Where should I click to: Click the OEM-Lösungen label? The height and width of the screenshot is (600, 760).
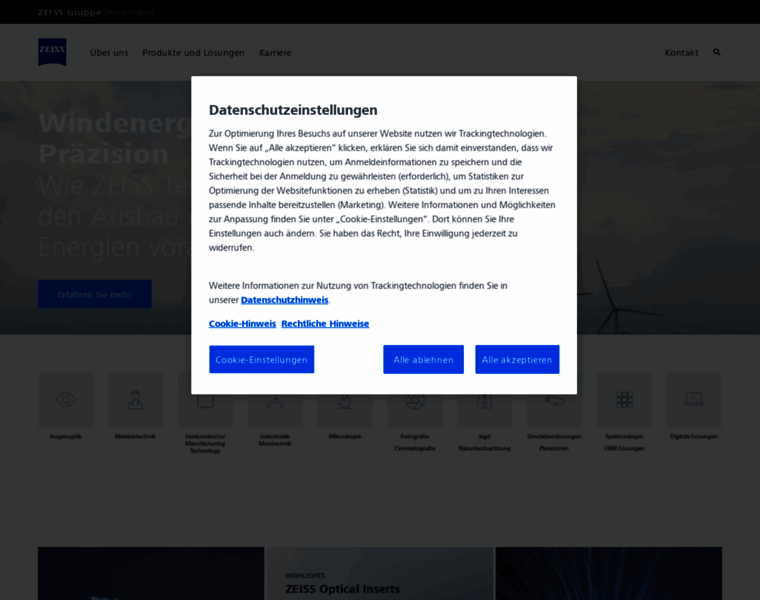(624, 448)
